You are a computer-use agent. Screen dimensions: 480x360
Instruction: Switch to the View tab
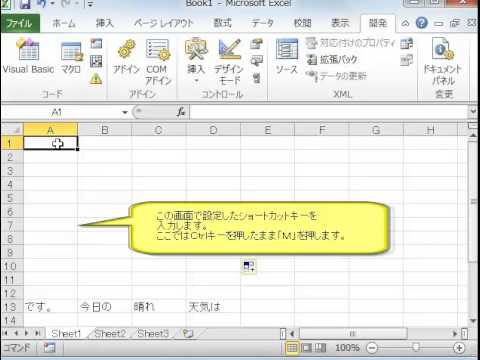(340, 23)
